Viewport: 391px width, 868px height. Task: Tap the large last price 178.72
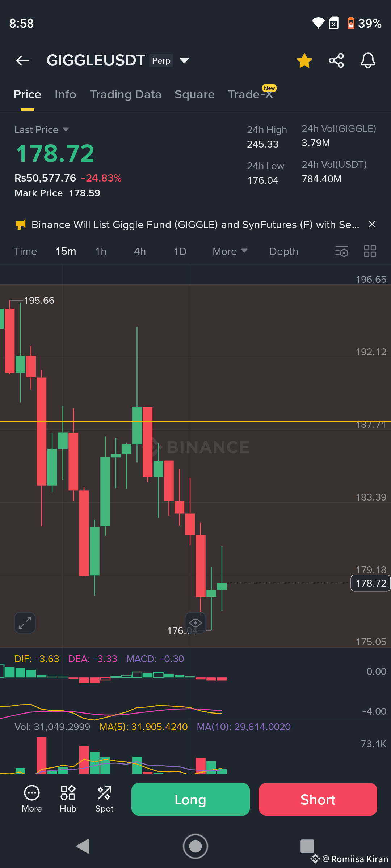(55, 153)
